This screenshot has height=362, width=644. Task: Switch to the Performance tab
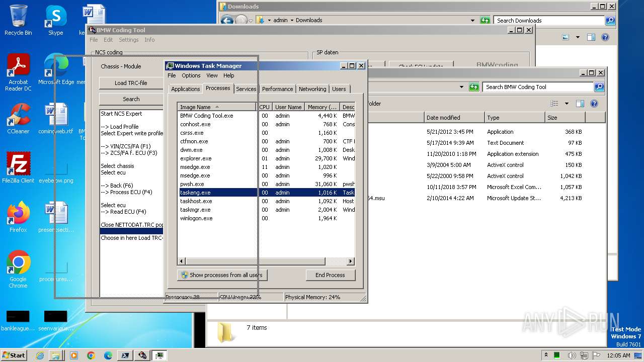(x=277, y=89)
